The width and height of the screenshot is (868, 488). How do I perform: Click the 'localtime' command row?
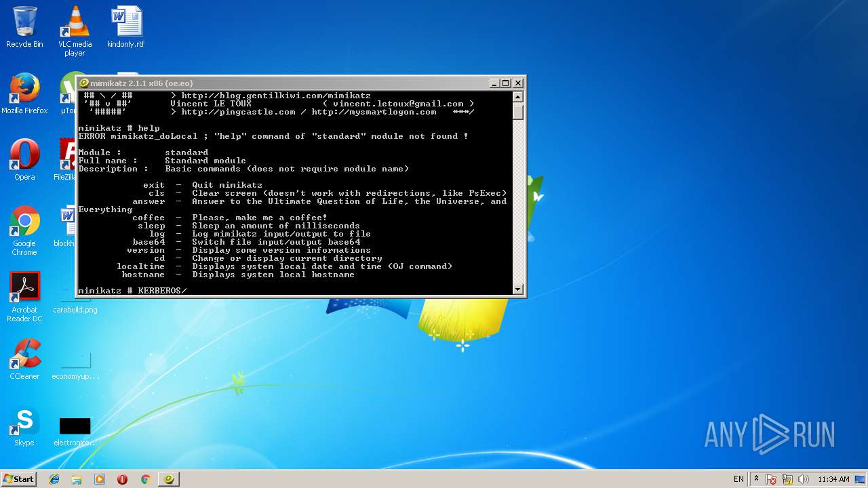pyautogui.click(x=284, y=266)
